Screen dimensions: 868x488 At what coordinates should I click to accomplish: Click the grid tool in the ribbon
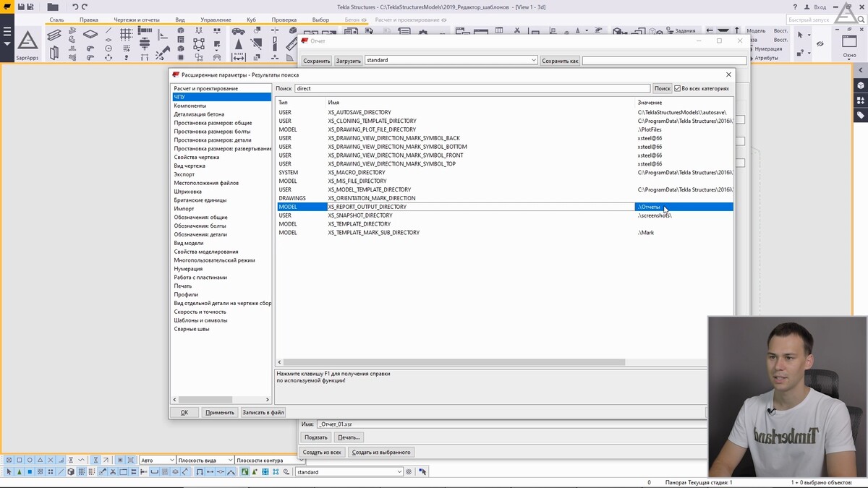pyautogui.click(x=126, y=34)
